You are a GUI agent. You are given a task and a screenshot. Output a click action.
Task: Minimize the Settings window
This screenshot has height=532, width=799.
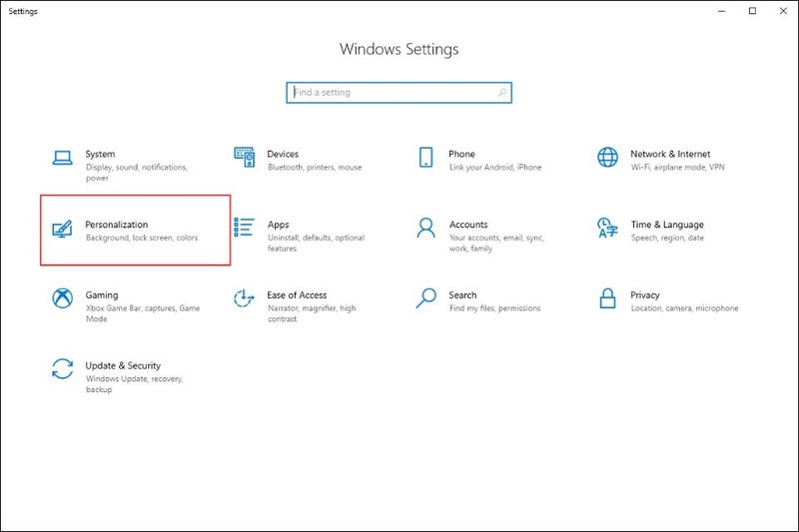click(x=721, y=11)
